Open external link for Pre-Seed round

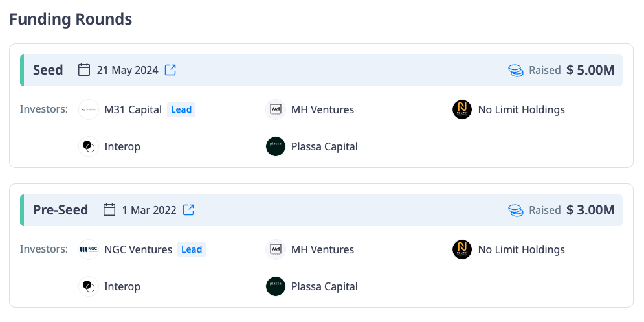[x=188, y=210]
